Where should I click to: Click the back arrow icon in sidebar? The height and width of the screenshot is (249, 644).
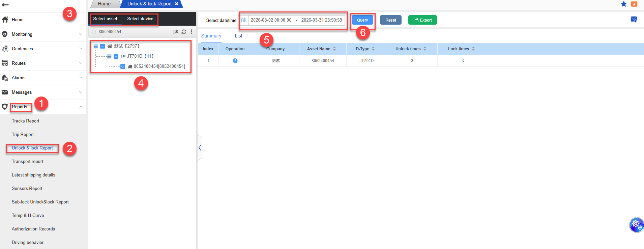point(5,5)
